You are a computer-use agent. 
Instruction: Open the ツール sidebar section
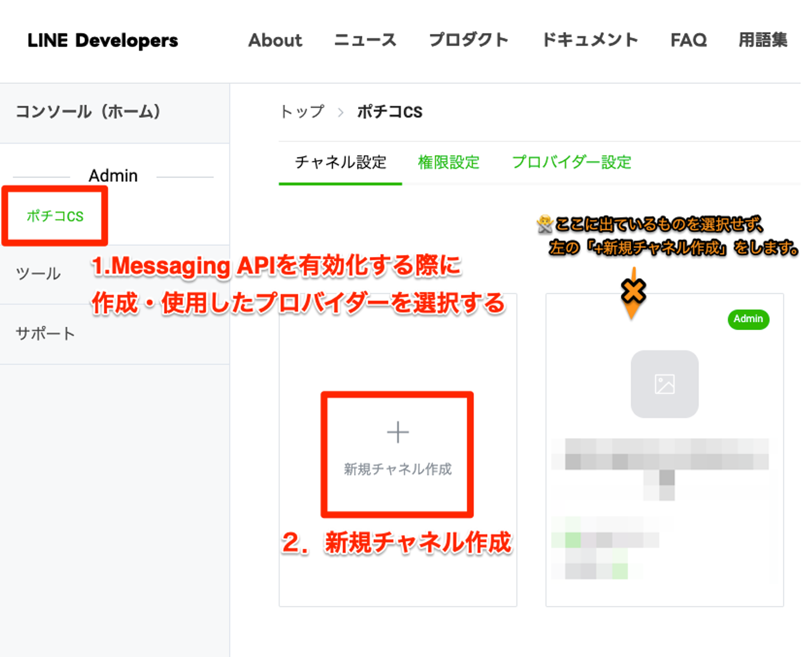click(38, 274)
